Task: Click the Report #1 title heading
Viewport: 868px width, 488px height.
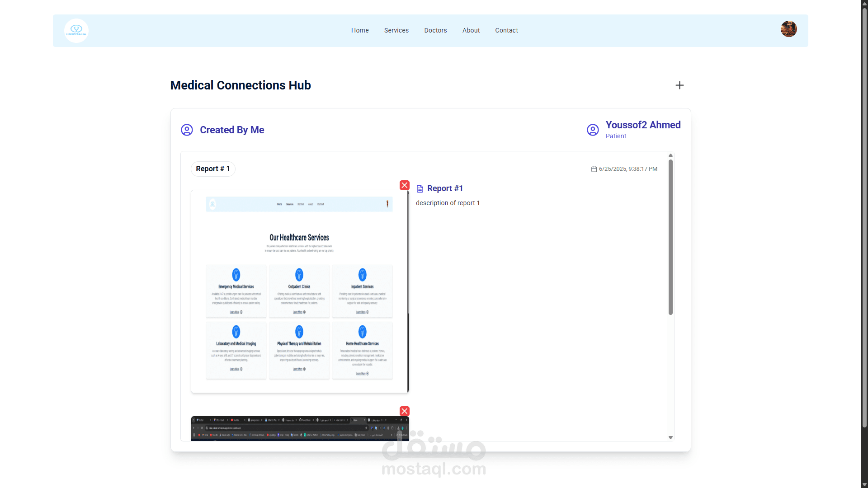Action: click(x=445, y=188)
